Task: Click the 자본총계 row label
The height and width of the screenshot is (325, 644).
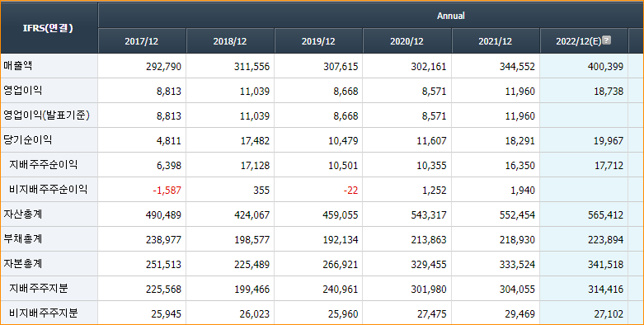Action: tap(22, 263)
